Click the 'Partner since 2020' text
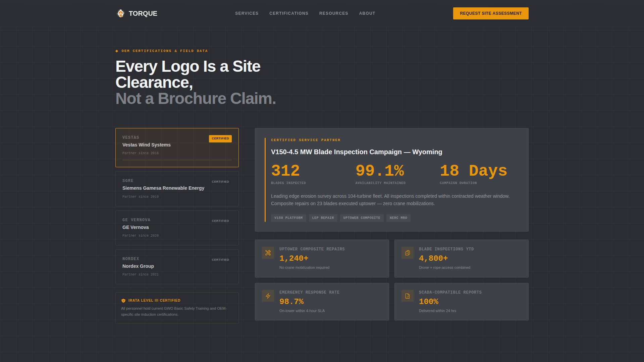Image resolution: width=644 pixels, height=362 pixels. (141, 236)
